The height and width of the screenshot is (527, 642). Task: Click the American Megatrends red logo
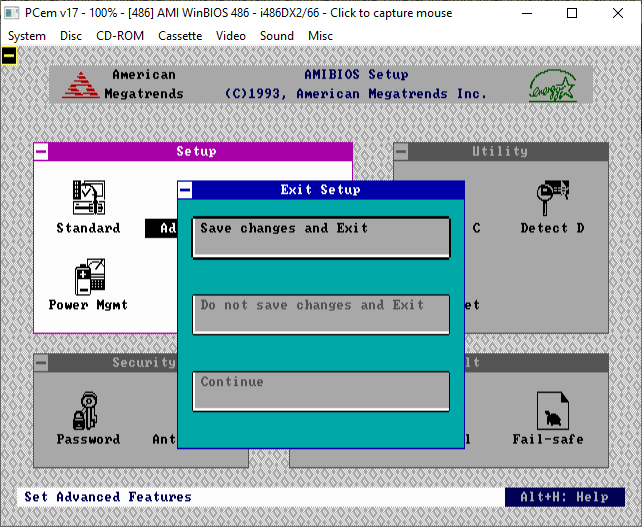pyautogui.click(x=81, y=85)
